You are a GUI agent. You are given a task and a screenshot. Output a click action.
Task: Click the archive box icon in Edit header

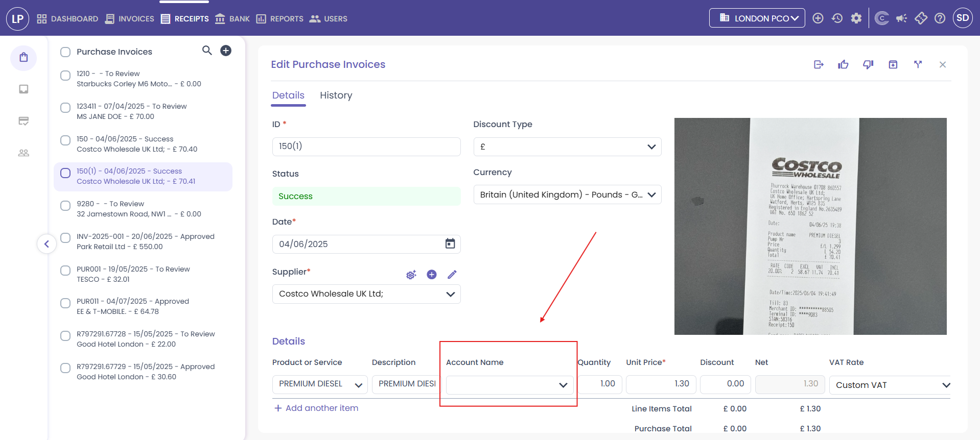pyautogui.click(x=893, y=64)
